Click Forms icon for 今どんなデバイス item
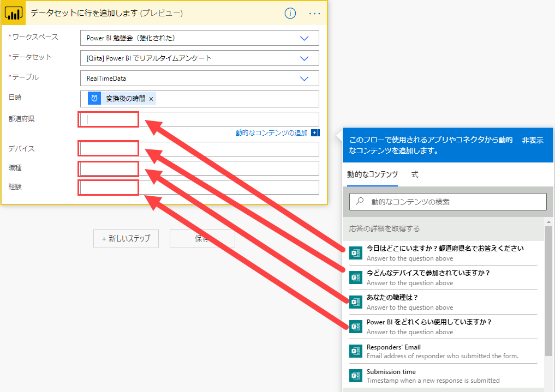Screen dimensions: 555x392 [x=356, y=278]
